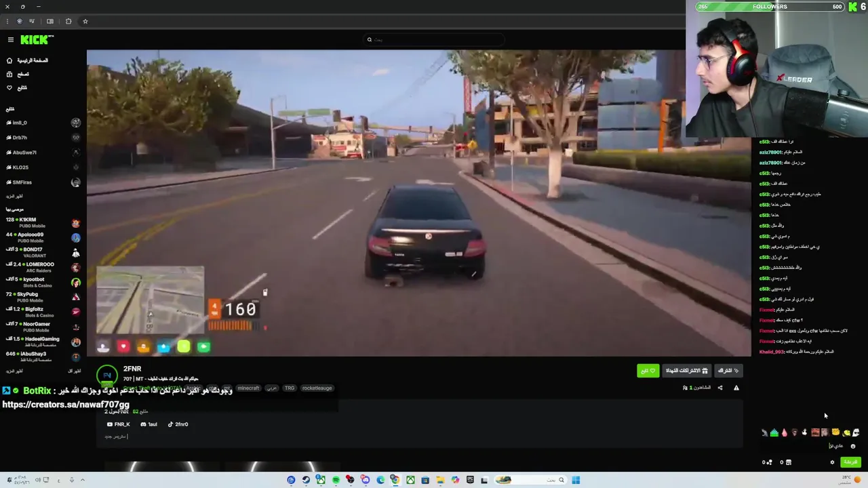Click the green Follow button
The image size is (868, 488).
648,371
